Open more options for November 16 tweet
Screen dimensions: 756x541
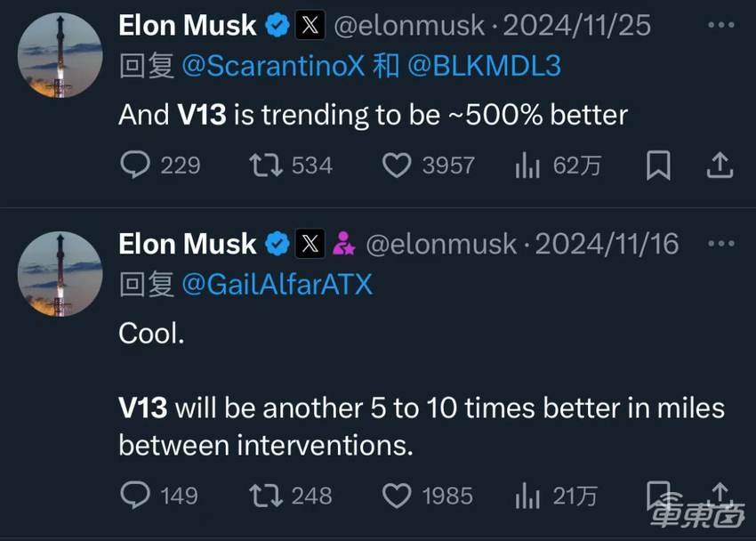pos(720,243)
